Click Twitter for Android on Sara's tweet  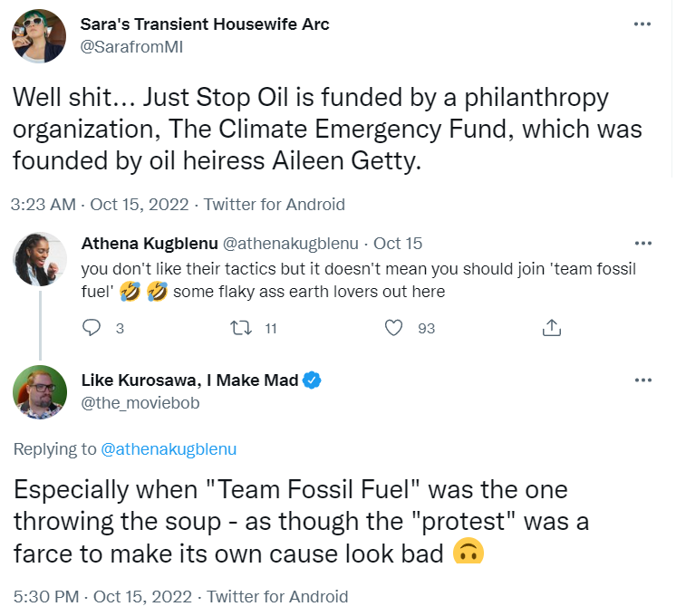click(x=275, y=205)
